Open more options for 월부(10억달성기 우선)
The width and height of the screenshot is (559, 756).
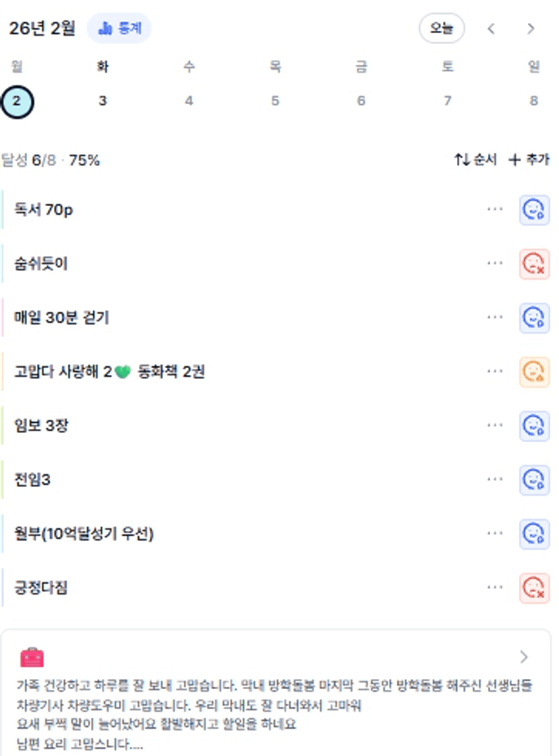[495, 534]
